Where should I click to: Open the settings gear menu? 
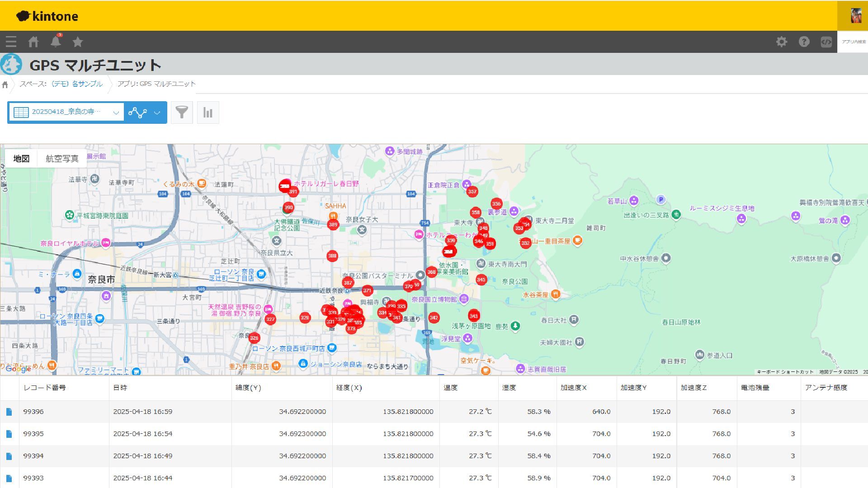point(782,42)
